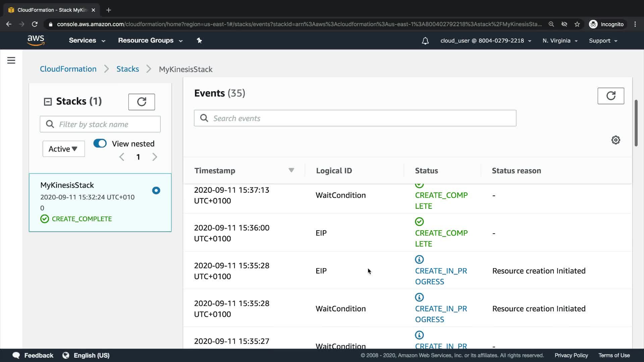The image size is (644, 362).
Task: Click the pin shortcut icon in the navbar
Action: point(199,41)
